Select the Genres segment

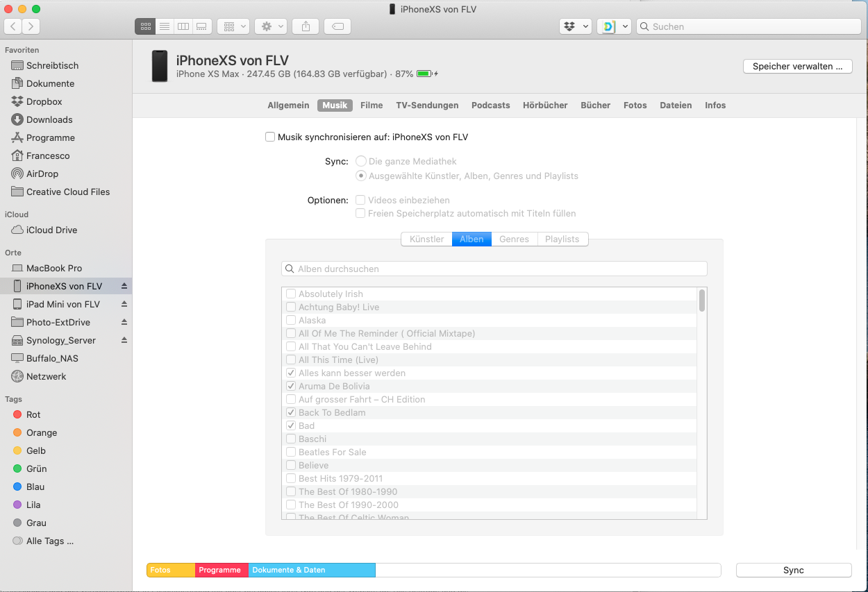pos(514,239)
